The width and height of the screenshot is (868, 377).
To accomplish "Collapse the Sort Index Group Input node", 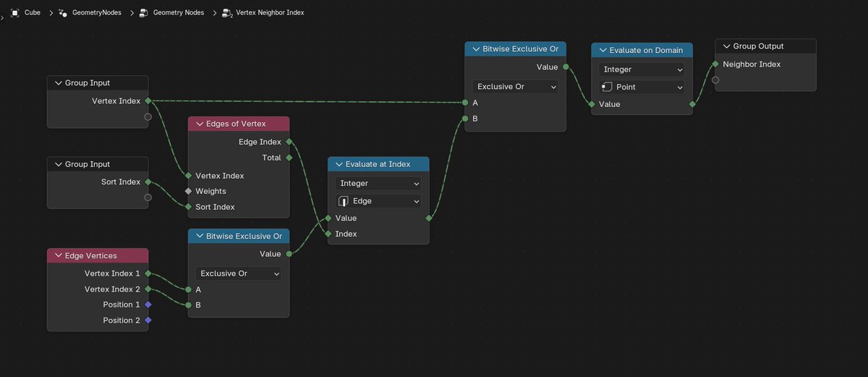I will click(57, 164).
